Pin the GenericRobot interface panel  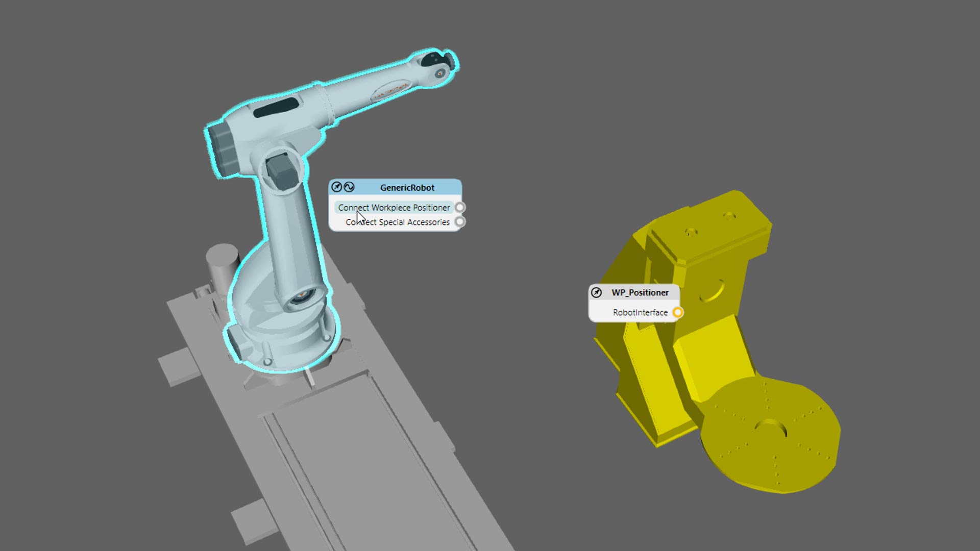coord(336,187)
